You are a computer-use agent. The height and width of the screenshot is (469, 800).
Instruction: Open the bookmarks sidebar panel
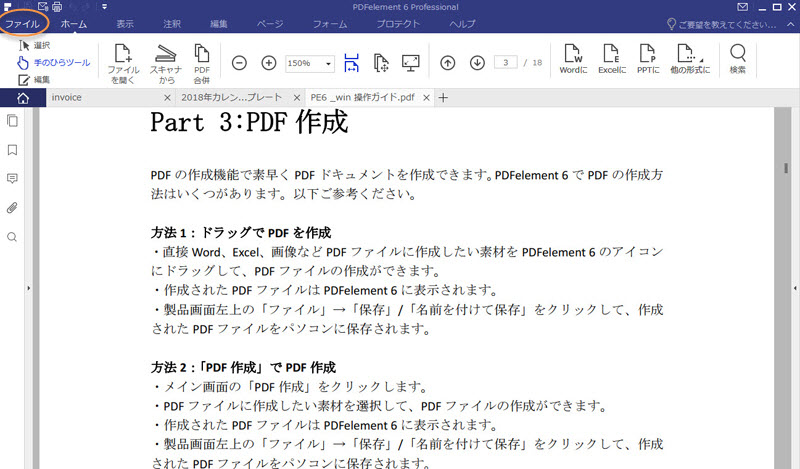coord(12,150)
